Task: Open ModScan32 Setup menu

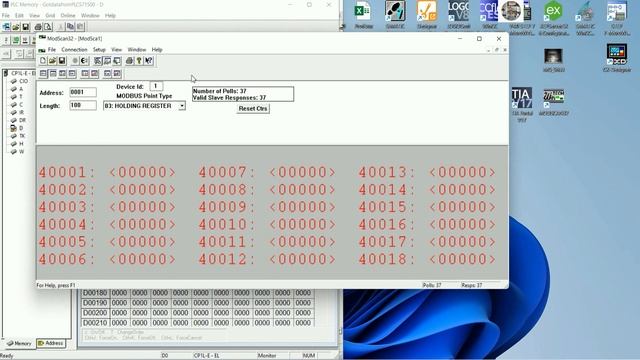Action: pos(99,49)
